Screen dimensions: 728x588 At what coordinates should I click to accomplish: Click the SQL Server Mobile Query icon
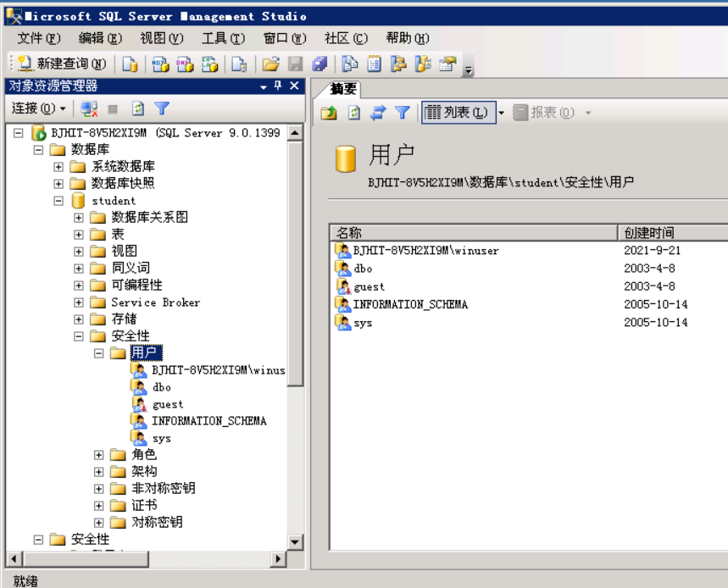239,64
